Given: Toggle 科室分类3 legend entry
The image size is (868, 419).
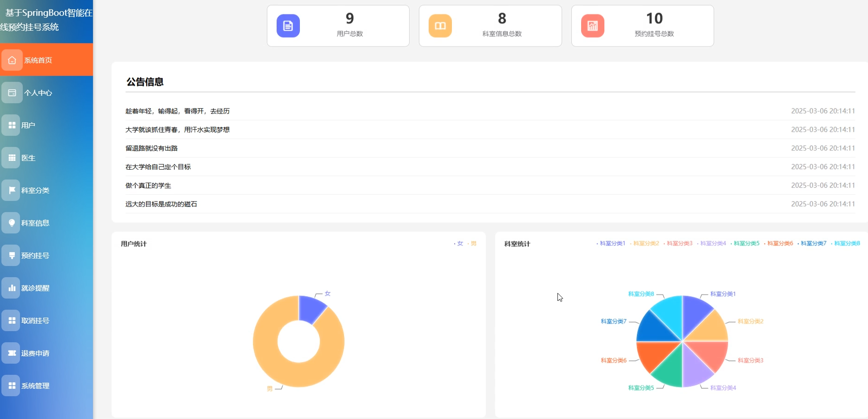Looking at the screenshot, I should point(678,244).
